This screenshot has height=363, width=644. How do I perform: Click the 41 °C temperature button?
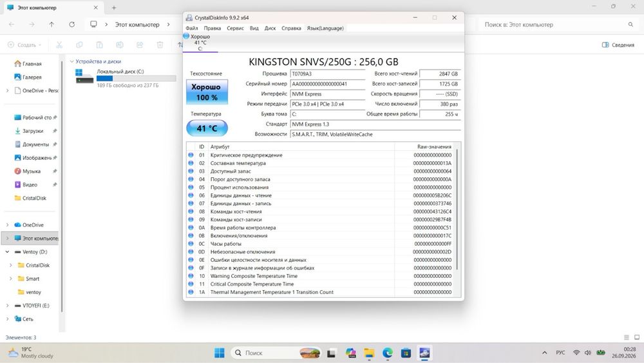tap(207, 128)
